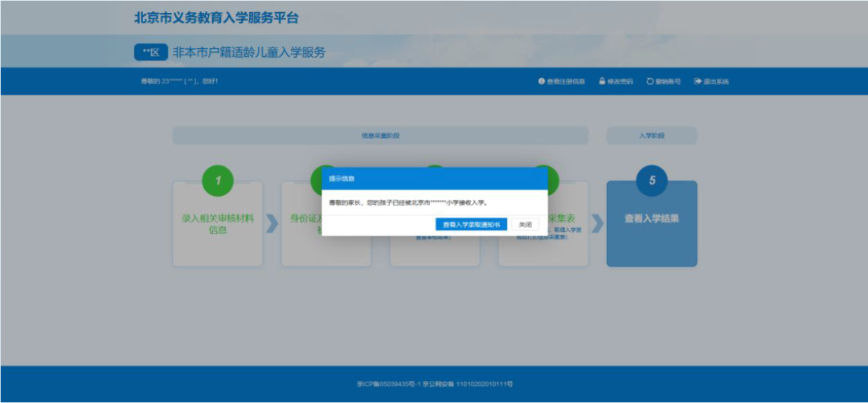868x403 pixels.
Task: Click the 信息采集阶段 stage header
Action: click(380, 136)
